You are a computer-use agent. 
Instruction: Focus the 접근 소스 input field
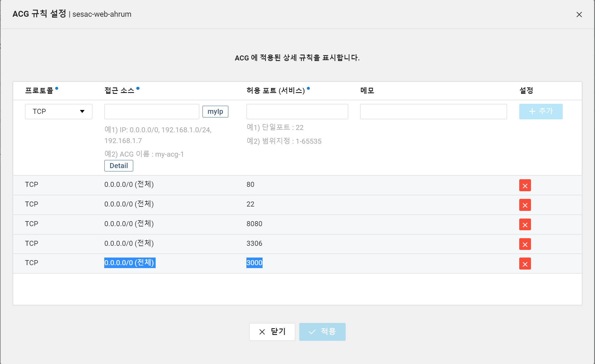coord(152,111)
